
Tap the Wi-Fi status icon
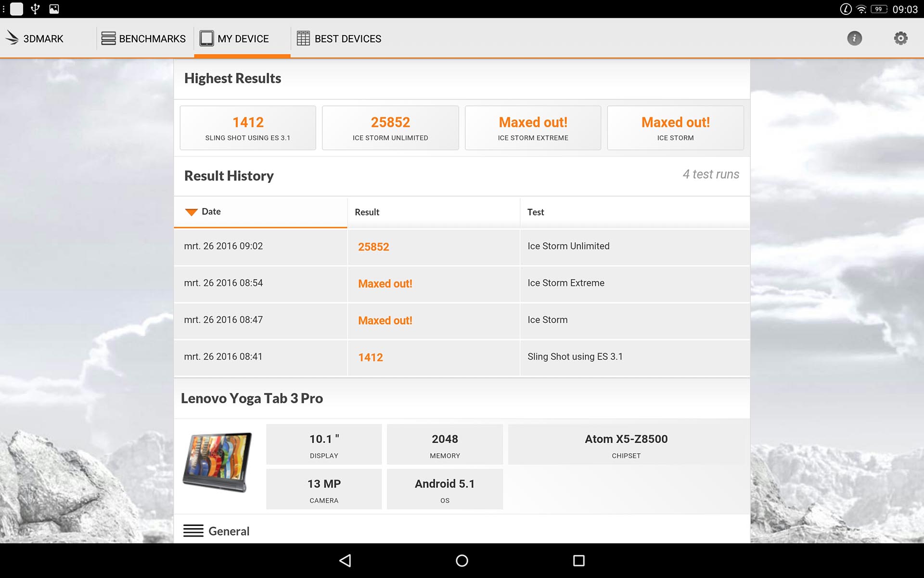tap(861, 9)
